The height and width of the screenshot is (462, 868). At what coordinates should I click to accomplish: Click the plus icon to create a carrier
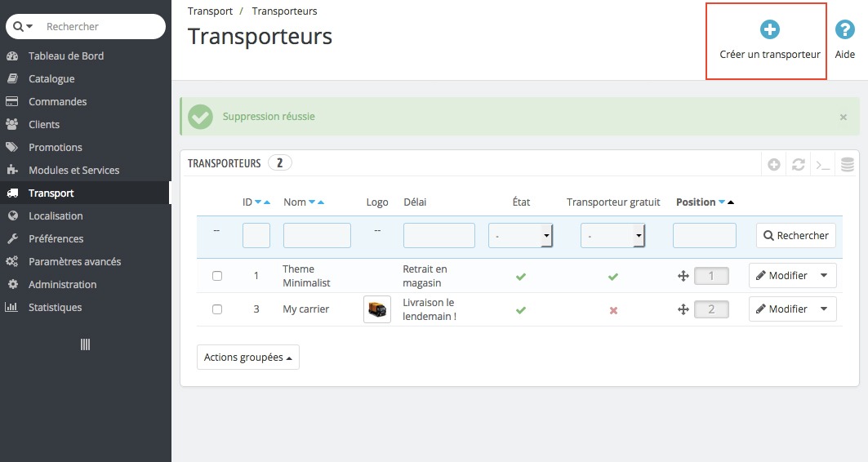[x=769, y=30]
